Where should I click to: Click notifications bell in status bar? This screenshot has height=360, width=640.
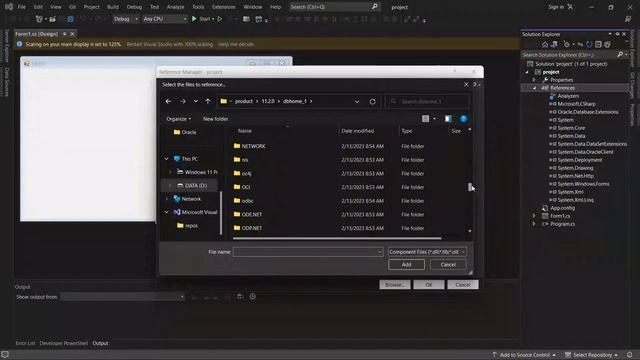click(629, 355)
